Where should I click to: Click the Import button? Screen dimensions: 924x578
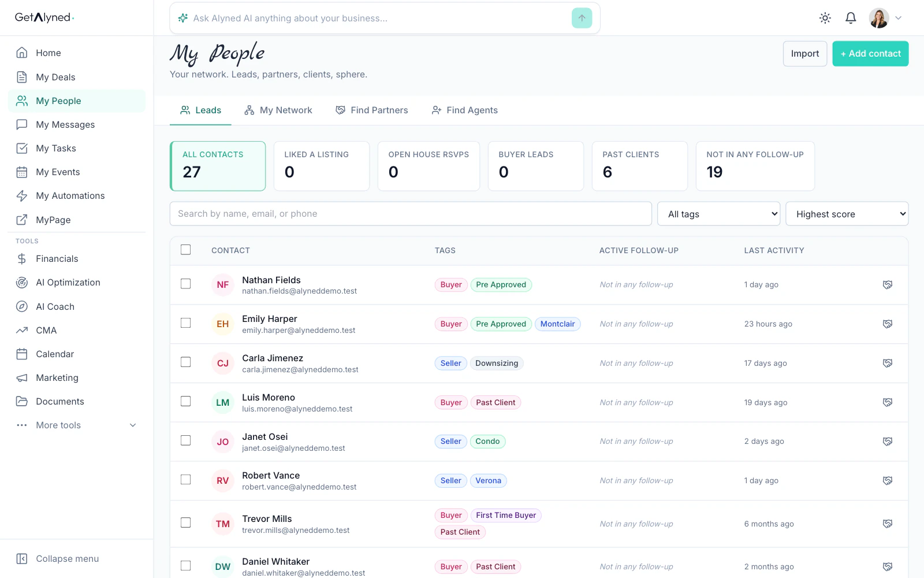[x=805, y=54]
